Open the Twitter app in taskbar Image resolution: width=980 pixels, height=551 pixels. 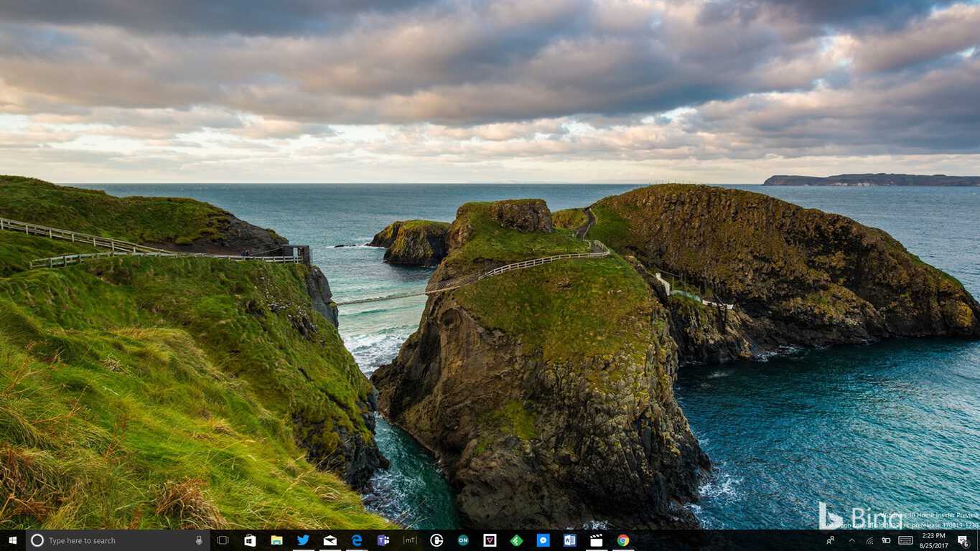303,540
